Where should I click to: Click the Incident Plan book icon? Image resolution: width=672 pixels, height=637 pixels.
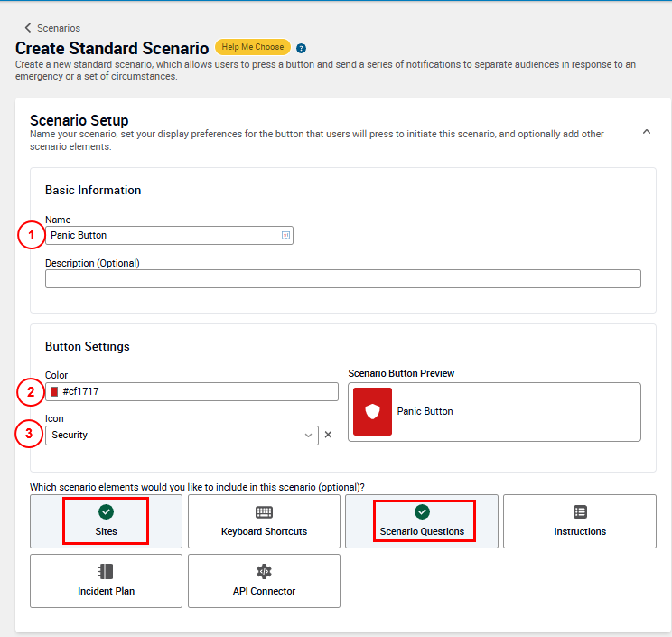[x=106, y=572]
